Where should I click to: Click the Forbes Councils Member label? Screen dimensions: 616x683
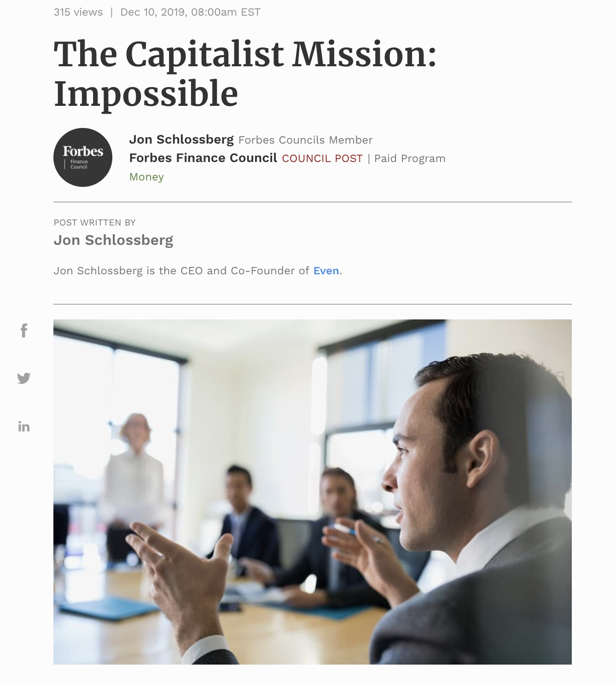click(306, 140)
